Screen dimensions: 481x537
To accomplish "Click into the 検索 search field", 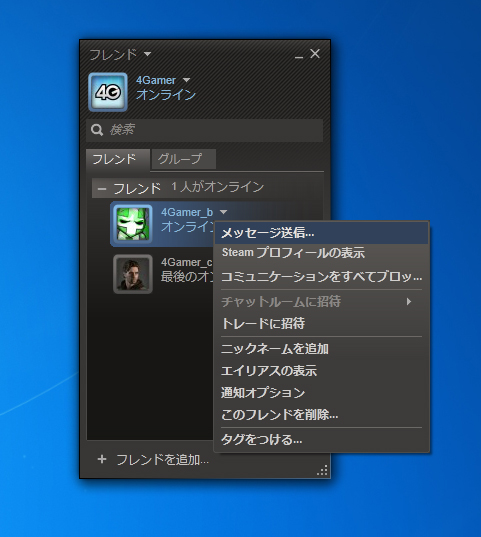I will click(x=205, y=130).
